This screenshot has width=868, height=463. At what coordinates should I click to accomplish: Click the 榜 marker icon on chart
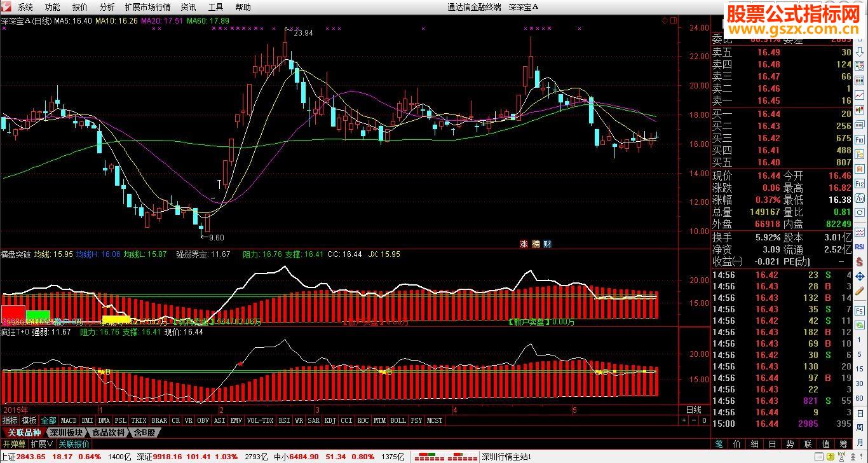536,243
